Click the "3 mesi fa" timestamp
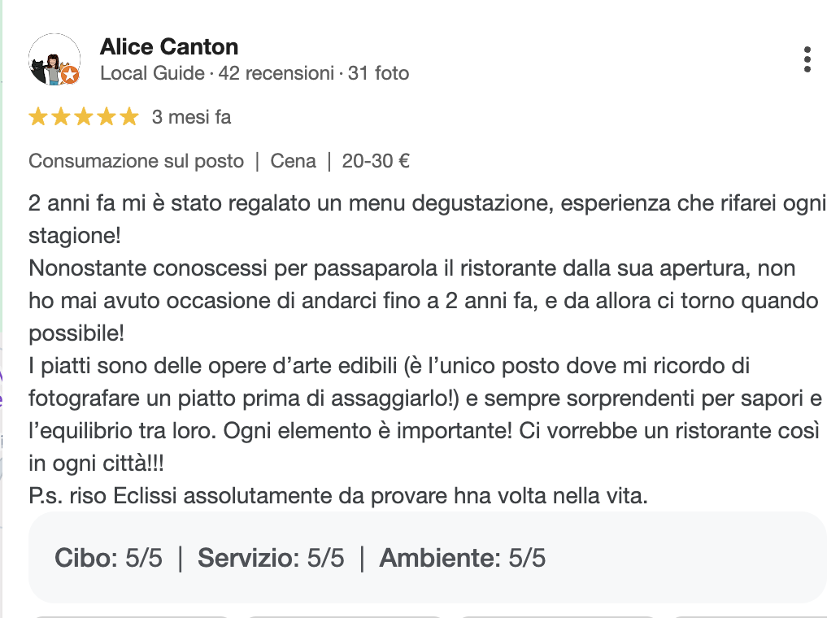The height and width of the screenshot is (618, 840). (x=191, y=117)
